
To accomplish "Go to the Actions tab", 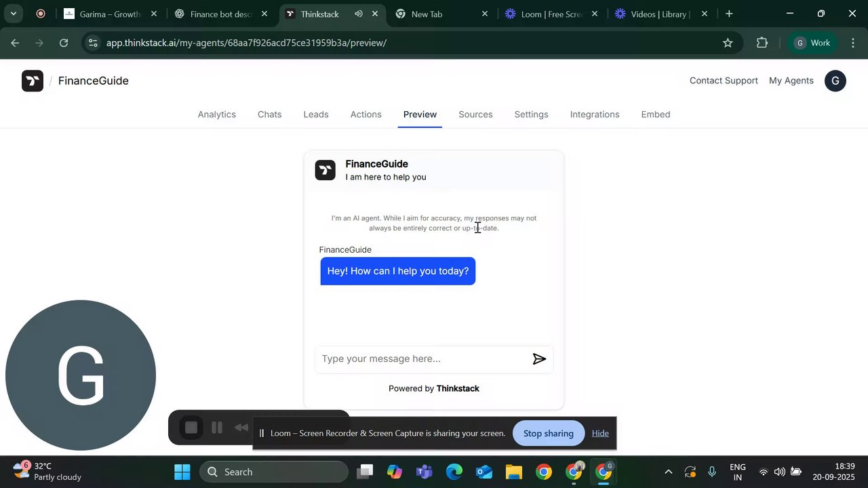I will pyautogui.click(x=366, y=115).
